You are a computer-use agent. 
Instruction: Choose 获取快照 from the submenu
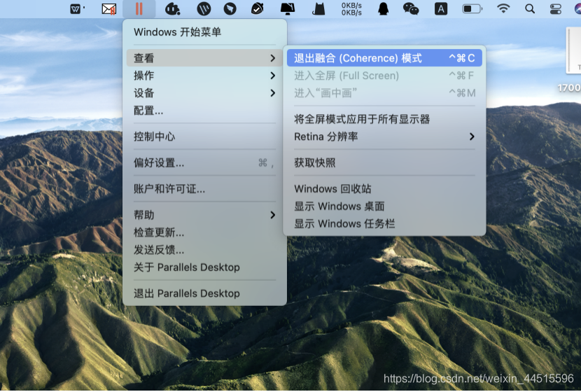[x=384, y=162]
